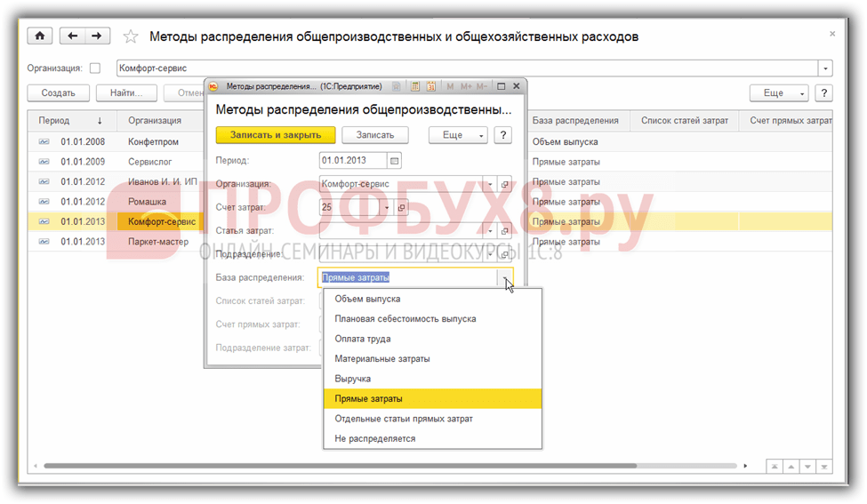The image size is (867, 504).
Task: Jump to the first list record
Action: click(x=775, y=467)
